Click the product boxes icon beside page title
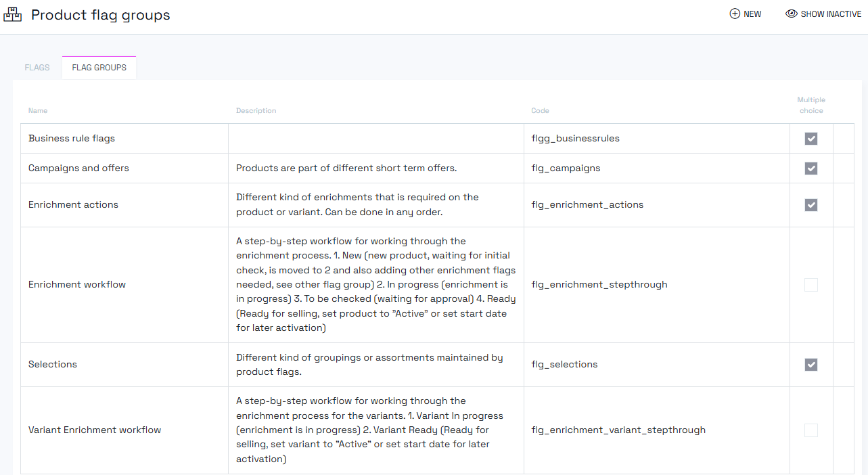Viewport: 868px width, 475px height. pyautogui.click(x=13, y=14)
